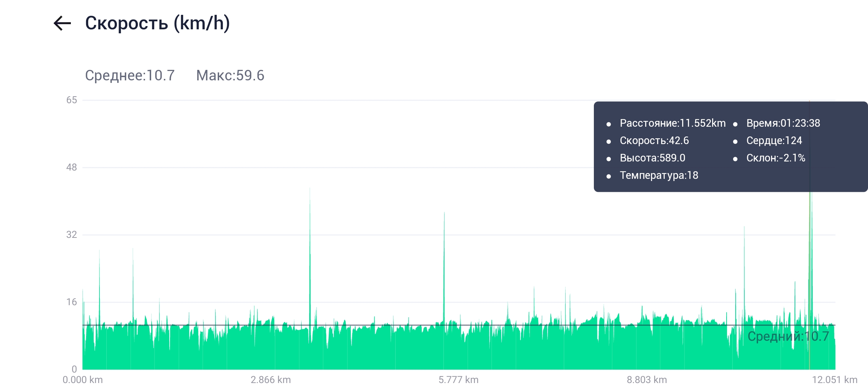Click the Склон:-2.1% tooltip entry
This screenshot has height=391, width=868.
(775, 158)
